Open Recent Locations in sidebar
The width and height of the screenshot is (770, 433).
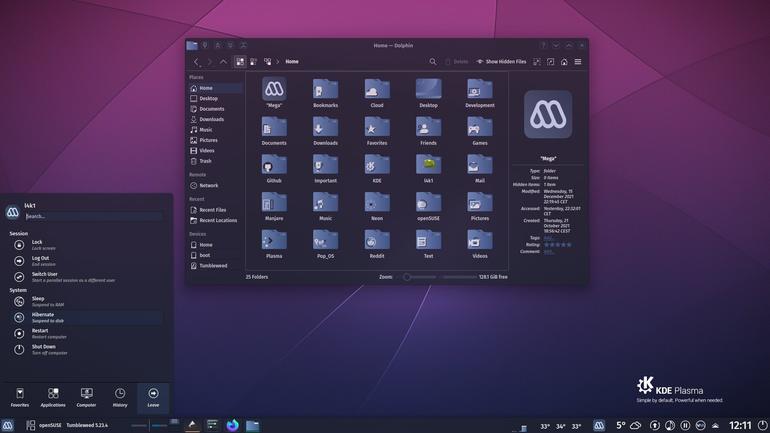click(x=216, y=220)
